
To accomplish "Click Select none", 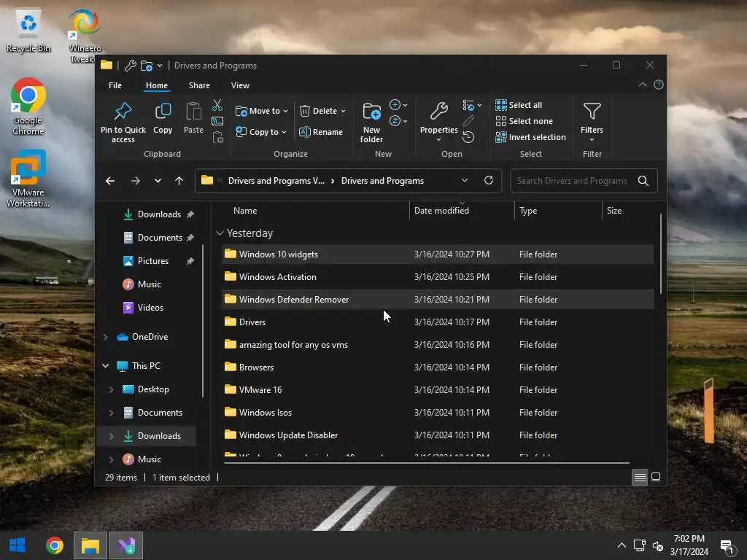I will [524, 121].
